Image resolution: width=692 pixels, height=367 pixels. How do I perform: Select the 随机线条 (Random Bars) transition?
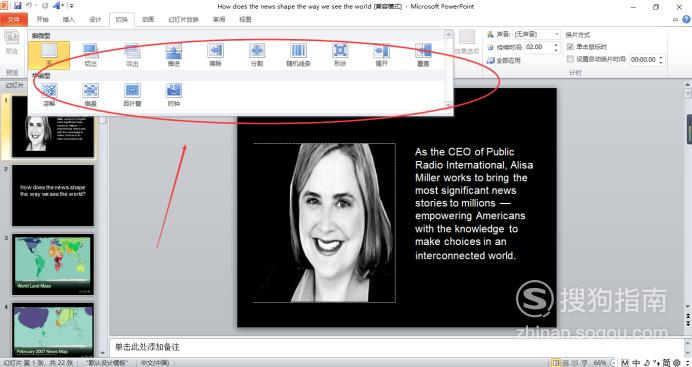pyautogui.click(x=298, y=55)
